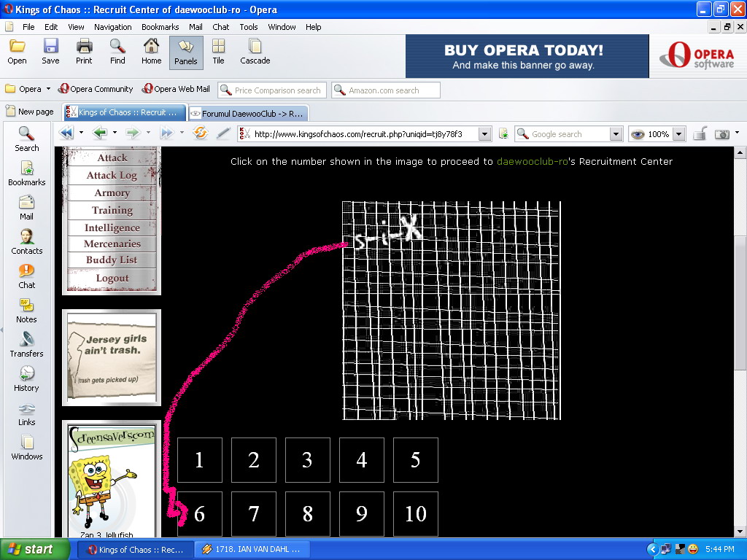
Task: Click the New page tab button
Action: tap(29, 112)
